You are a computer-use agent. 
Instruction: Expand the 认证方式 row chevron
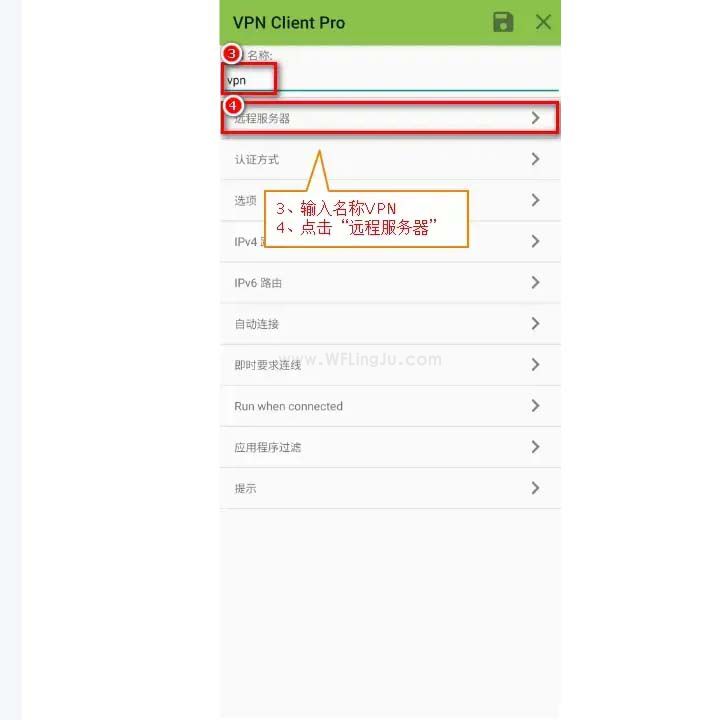click(535, 159)
